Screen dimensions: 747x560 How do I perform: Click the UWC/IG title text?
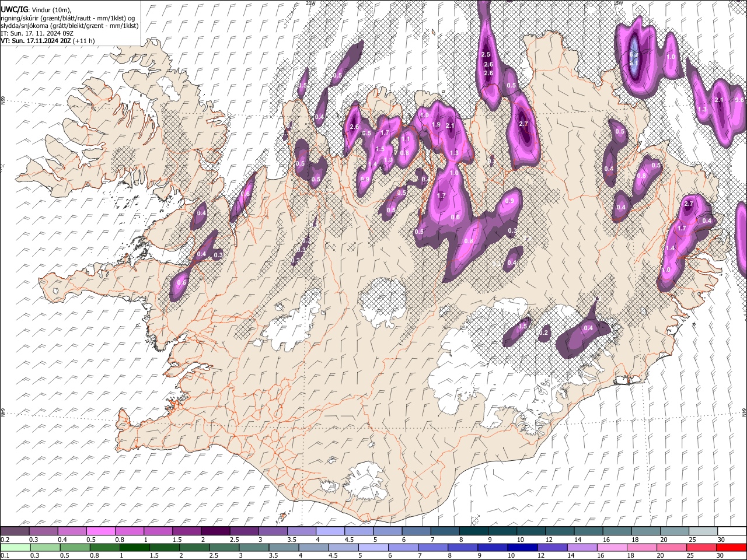(x=14, y=9)
